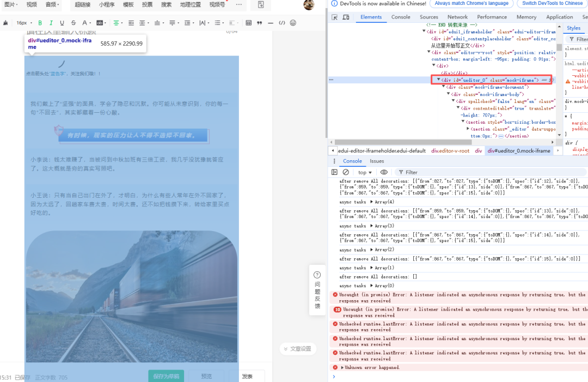Click the paragraph spacing before icon
Image resolution: width=588 pixels, height=382 pixels.
coord(157,23)
